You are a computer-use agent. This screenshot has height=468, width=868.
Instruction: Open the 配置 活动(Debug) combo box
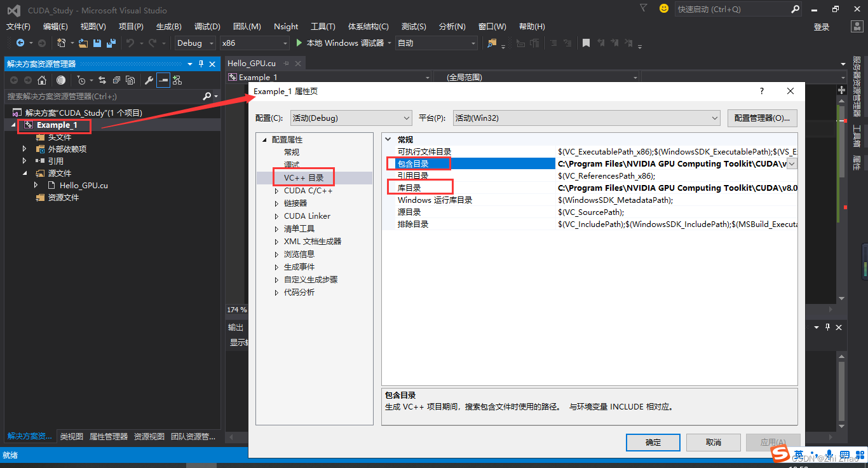tap(351, 118)
